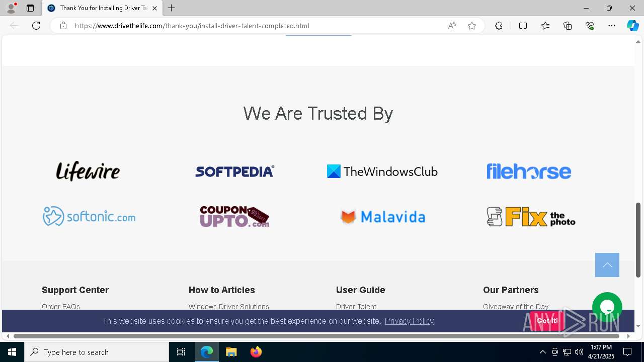Click the Lifewire logo
644x362 pixels.
coord(88,171)
